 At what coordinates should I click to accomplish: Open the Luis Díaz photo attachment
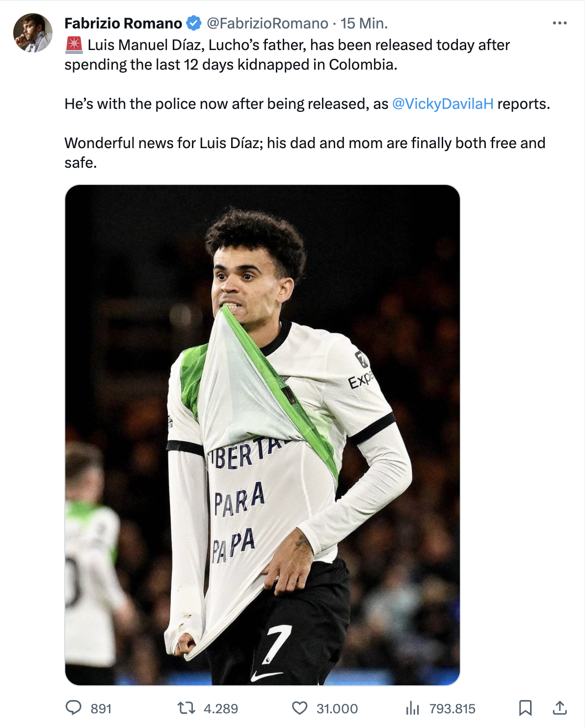pos(263,435)
